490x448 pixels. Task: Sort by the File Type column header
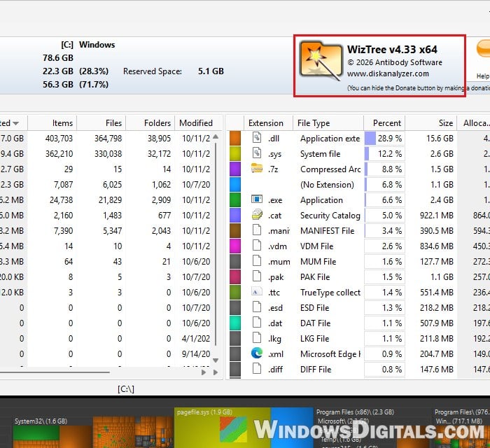click(x=328, y=122)
